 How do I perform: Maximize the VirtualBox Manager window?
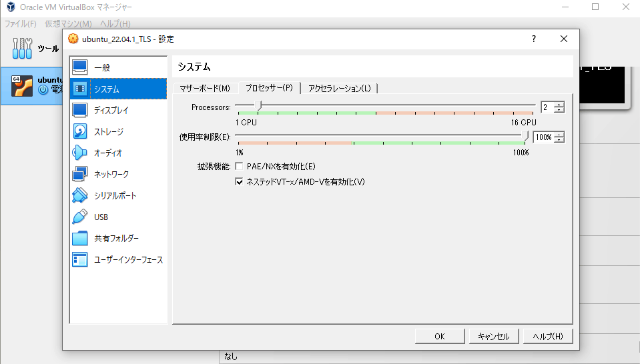tap(595, 7)
